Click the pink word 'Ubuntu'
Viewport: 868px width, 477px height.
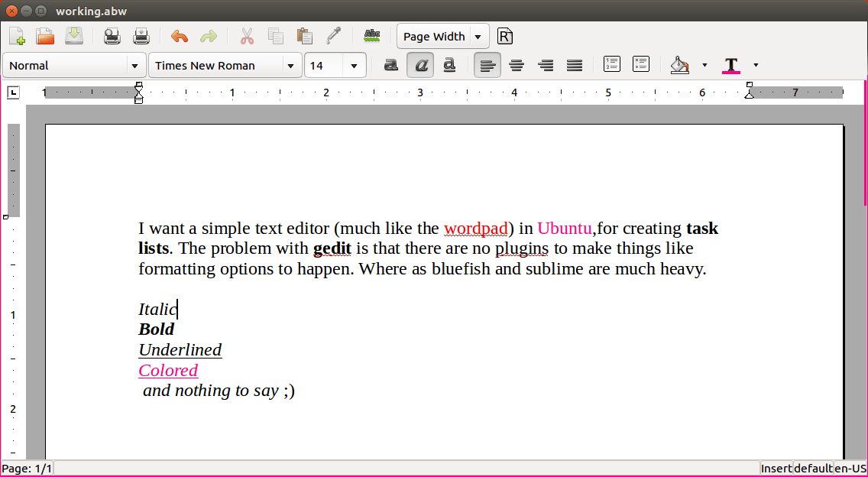click(565, 229)
